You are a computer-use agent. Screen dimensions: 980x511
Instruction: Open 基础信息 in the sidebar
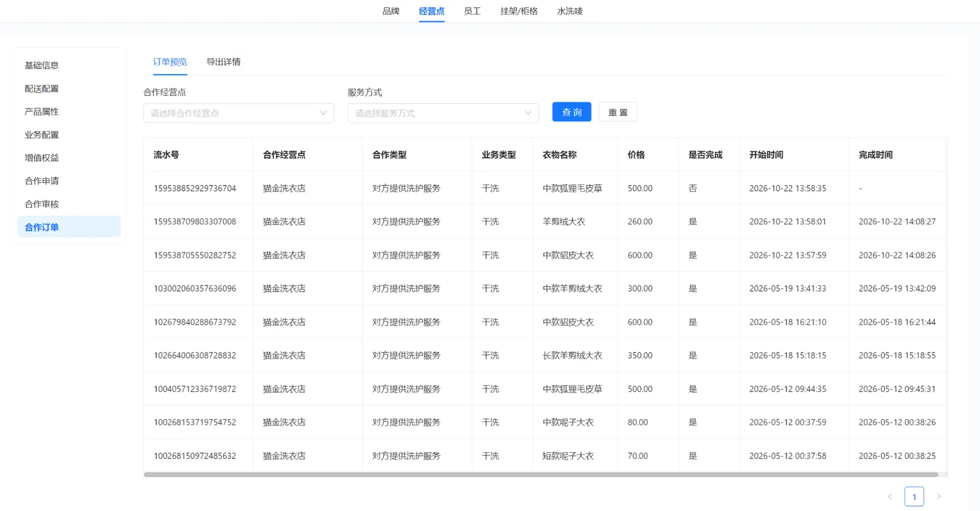click(69, 66)
